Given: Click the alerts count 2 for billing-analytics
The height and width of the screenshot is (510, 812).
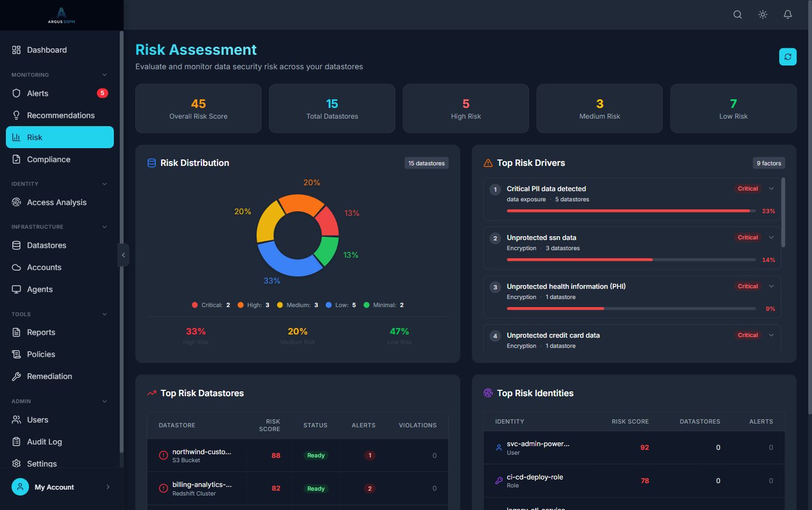Looking at the screenshot, I should pos(369,489).
